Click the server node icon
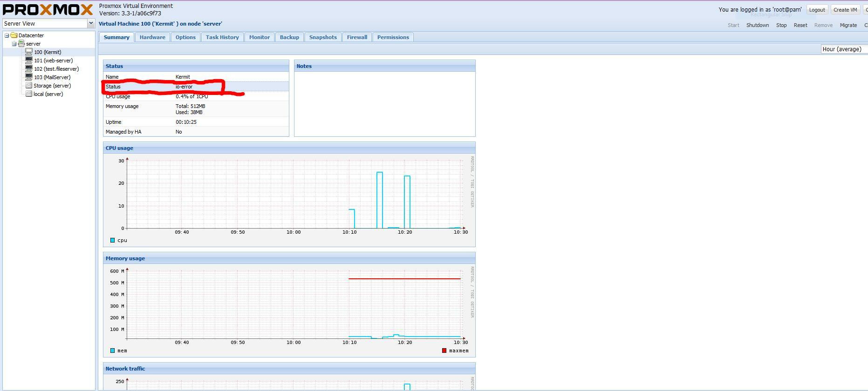This screenshot has height=391, width=868. (x=21, y=44)
